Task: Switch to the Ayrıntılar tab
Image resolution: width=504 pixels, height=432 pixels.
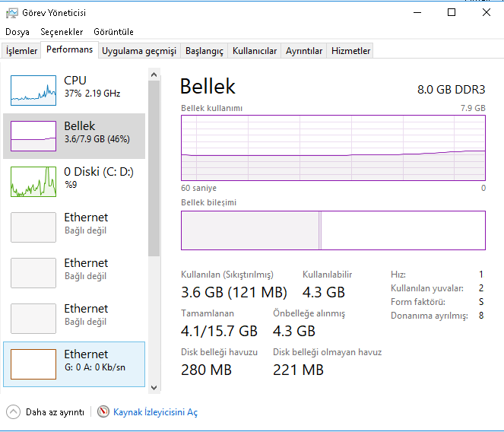Action: point(304,51)
